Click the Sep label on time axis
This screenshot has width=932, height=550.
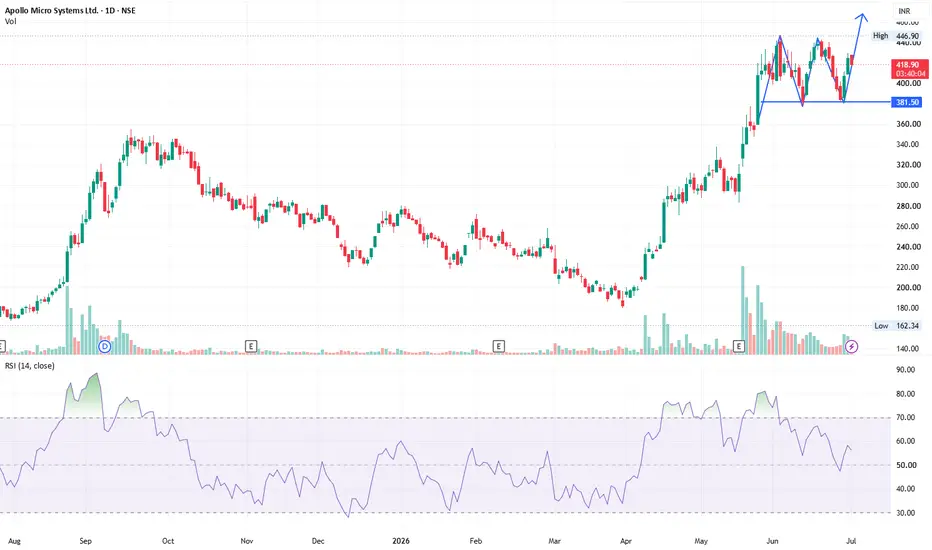tap(86, 541)
